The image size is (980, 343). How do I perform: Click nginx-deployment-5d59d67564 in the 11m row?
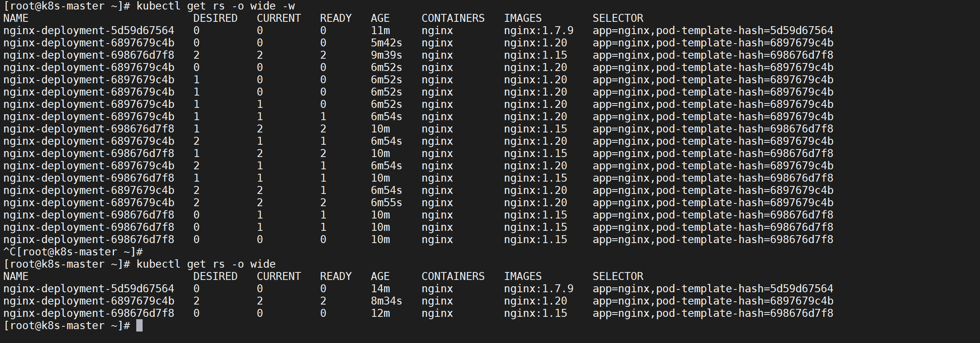click(89, 31)
